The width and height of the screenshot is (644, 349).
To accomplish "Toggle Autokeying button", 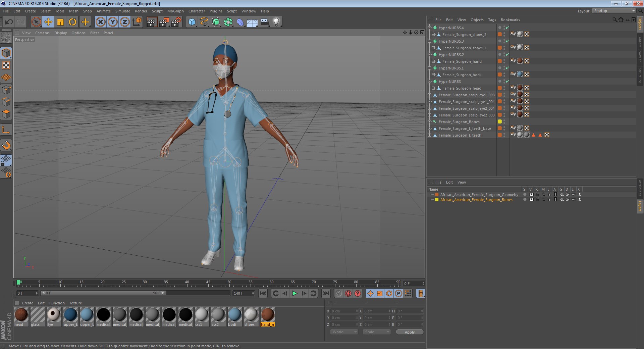I will 348,294.
